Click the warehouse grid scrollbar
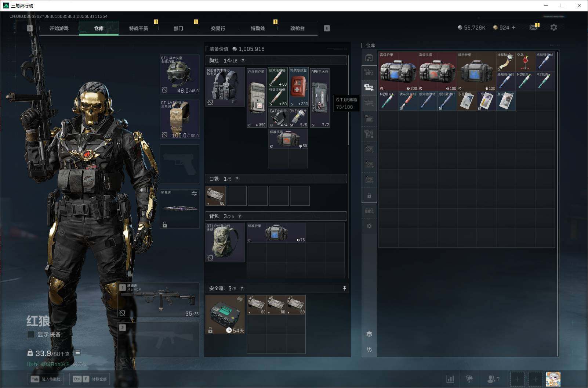 pos(558,204)
